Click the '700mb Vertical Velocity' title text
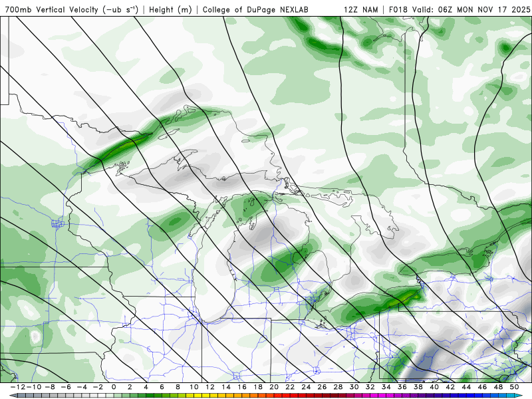 52,9
